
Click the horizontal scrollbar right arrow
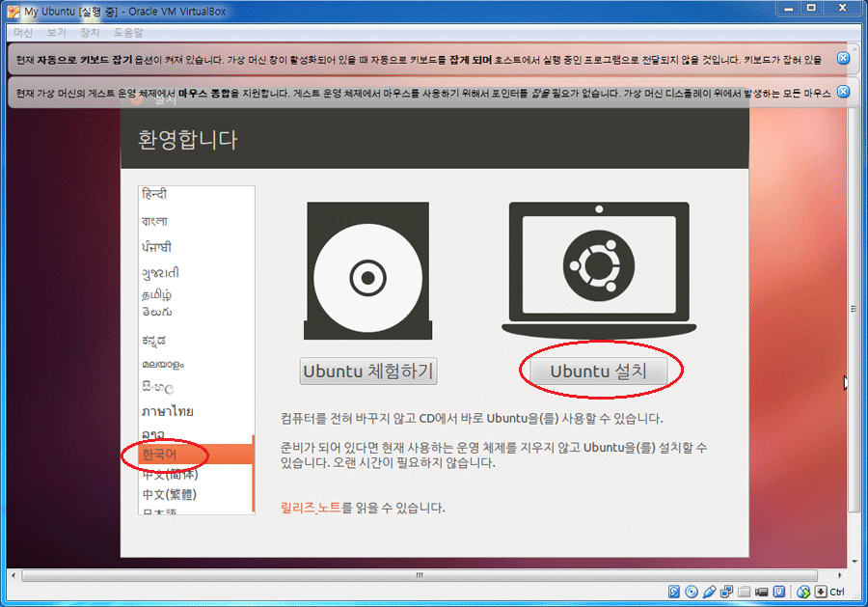click(x=840, y=575)
